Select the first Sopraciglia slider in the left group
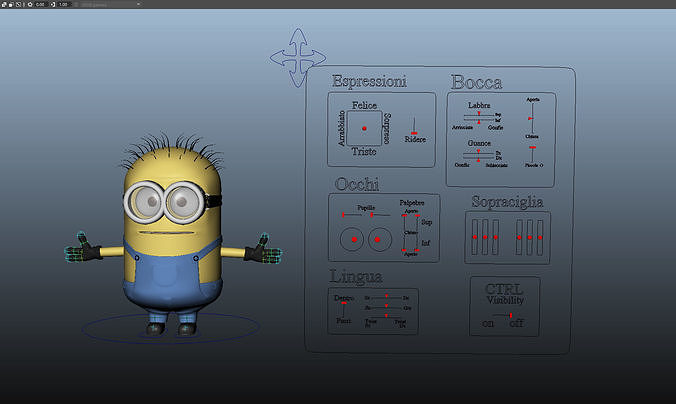 pyautogui.click(x=475, y=237)
